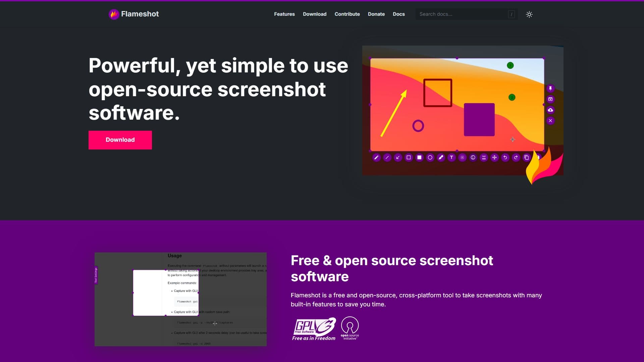Click the Open Source Initiative logo

[x=350, y=328]
